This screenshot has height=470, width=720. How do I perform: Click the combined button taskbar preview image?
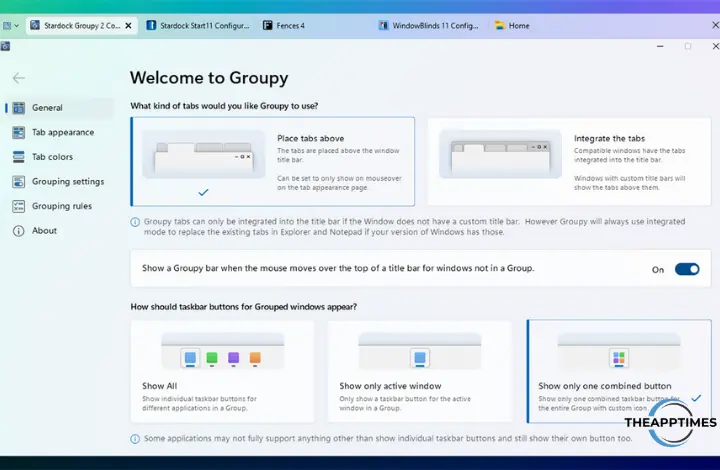click(619, 352)
